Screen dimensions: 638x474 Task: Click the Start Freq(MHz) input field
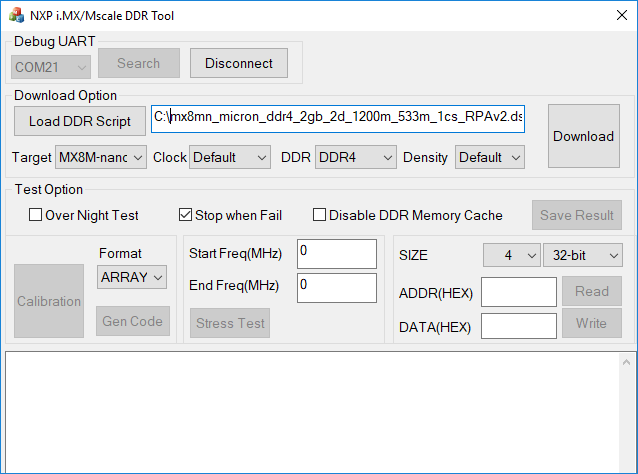click(337, 254)
